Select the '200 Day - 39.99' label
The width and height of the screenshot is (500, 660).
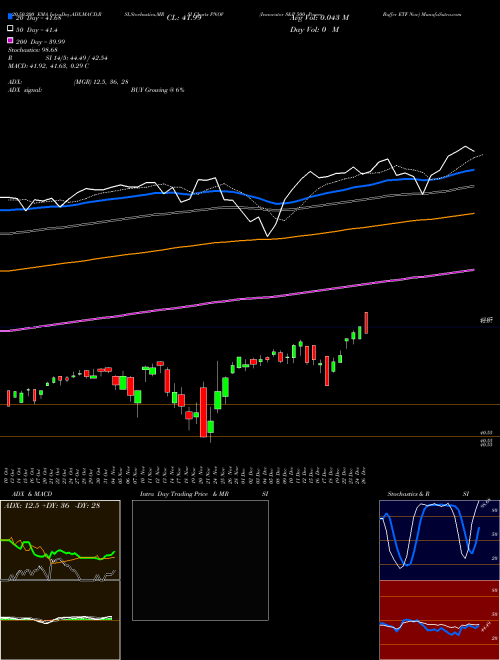pos(40,42)
